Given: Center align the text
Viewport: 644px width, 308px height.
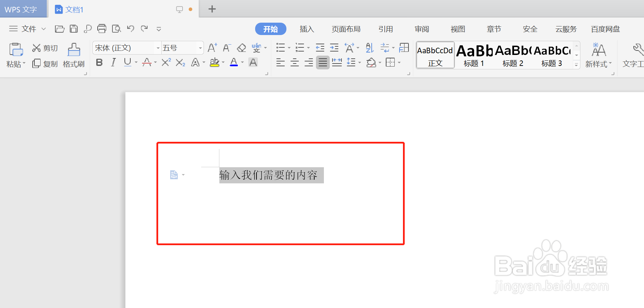Looking at the screenshot, I should tap(295, 62).
